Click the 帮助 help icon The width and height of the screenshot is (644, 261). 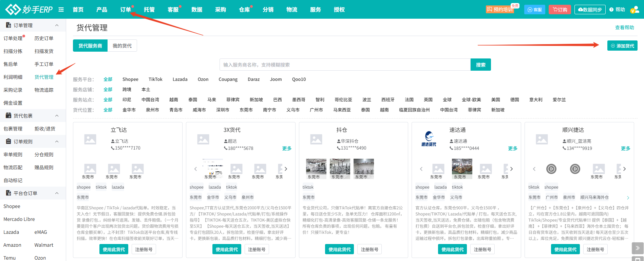coord(617,10)
